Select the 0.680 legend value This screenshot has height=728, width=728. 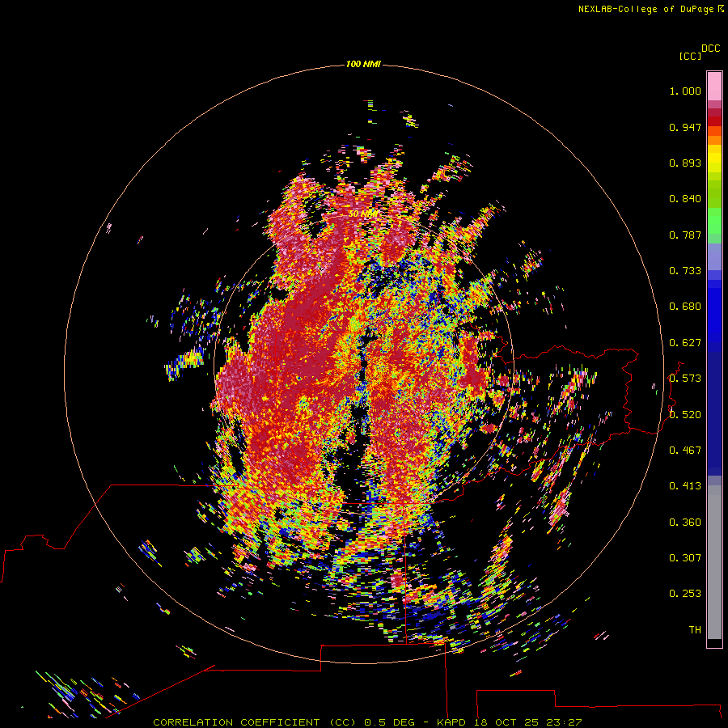pos(685,307)
